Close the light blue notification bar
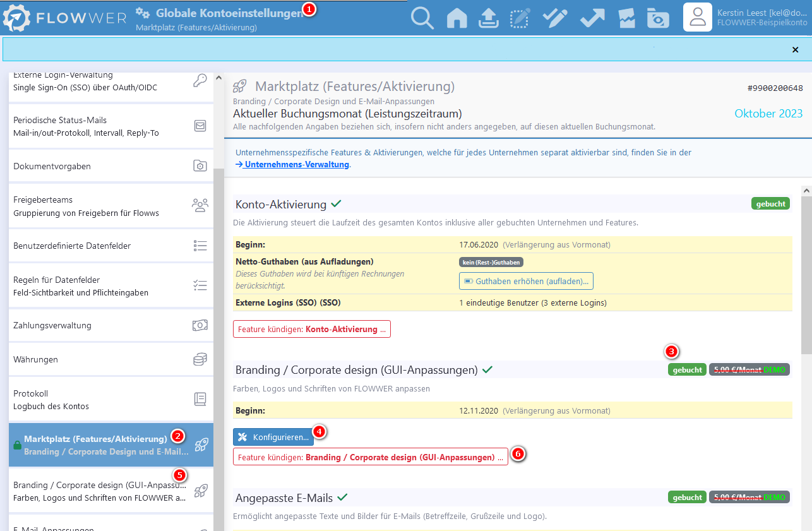 click(796, 49)
